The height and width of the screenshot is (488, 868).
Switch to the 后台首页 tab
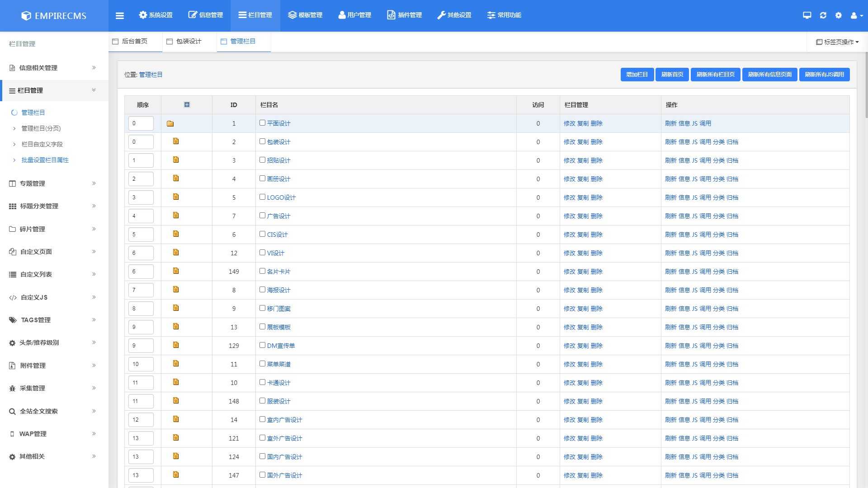coord(134,41)
